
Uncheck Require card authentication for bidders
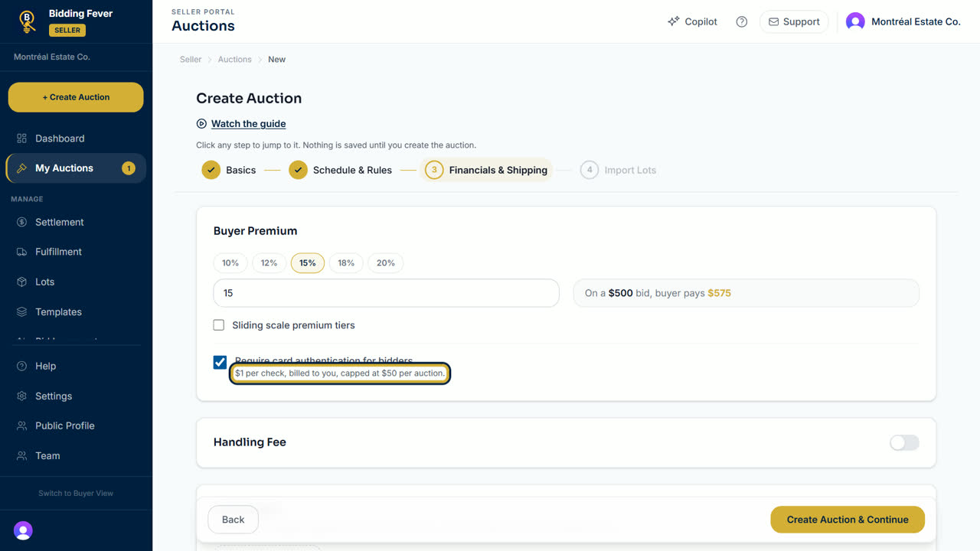click(220, 362)
